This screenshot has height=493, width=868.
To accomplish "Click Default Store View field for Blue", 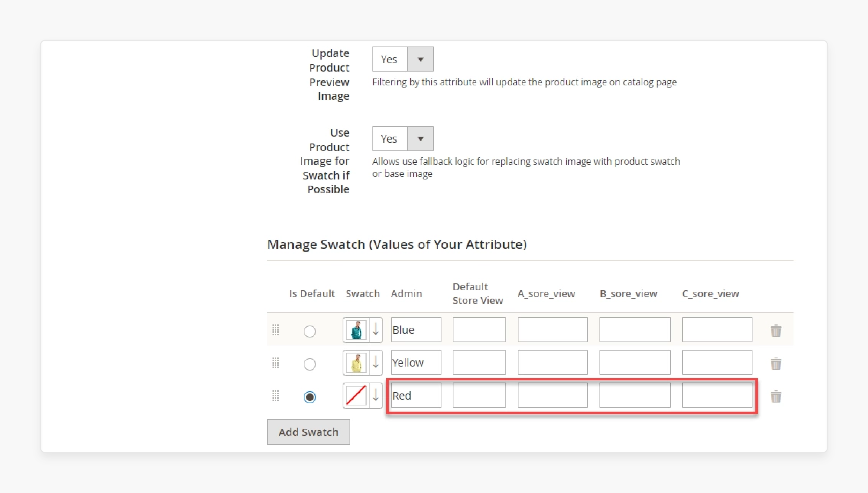I will (479, 330).
